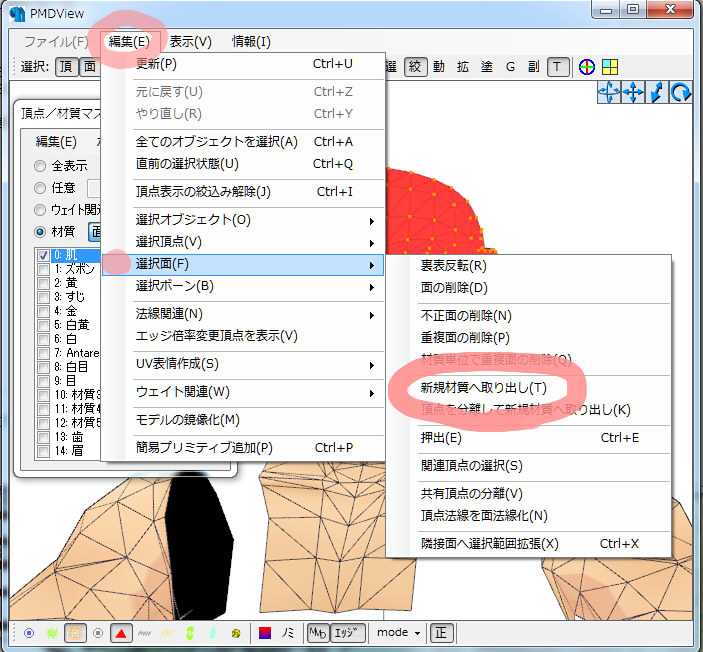Select the 任意 radio button

40,188
